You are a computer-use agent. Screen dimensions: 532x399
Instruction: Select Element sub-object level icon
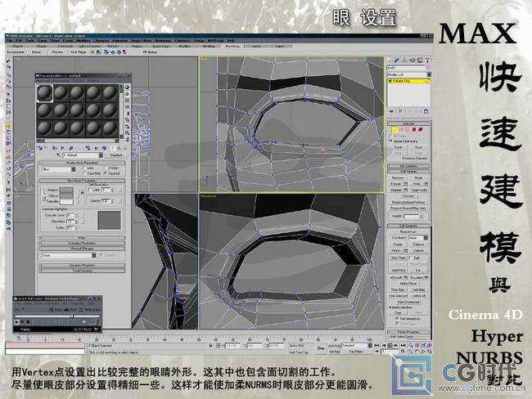coord(421,129)
